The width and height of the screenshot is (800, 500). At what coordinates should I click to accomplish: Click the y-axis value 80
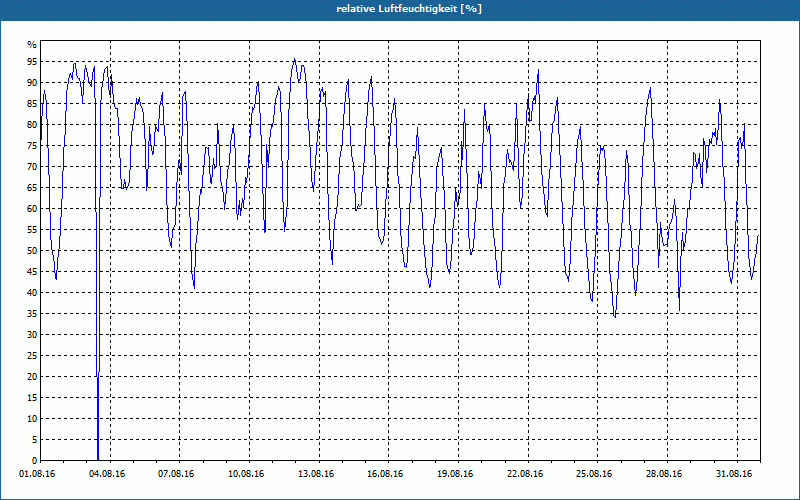click(x=32, y=124)
